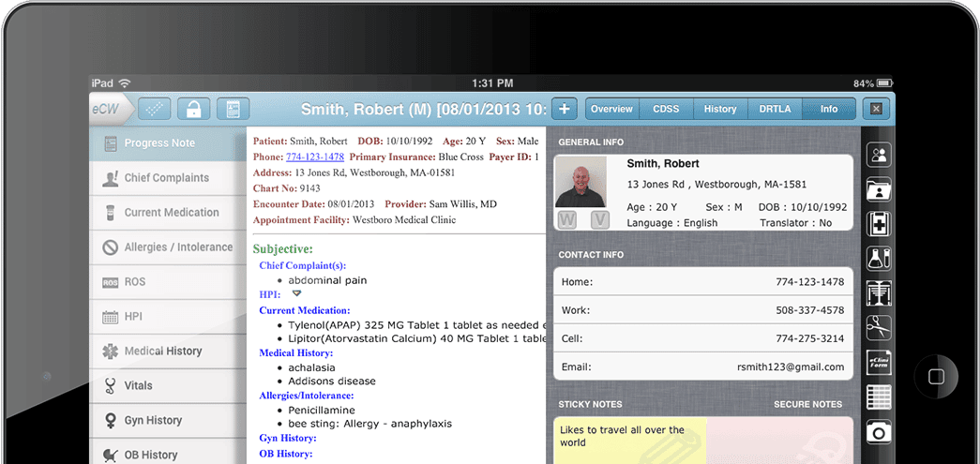Open the OB History heading in note
This screenshot has height=464, width=980.
tap(286, 454)
